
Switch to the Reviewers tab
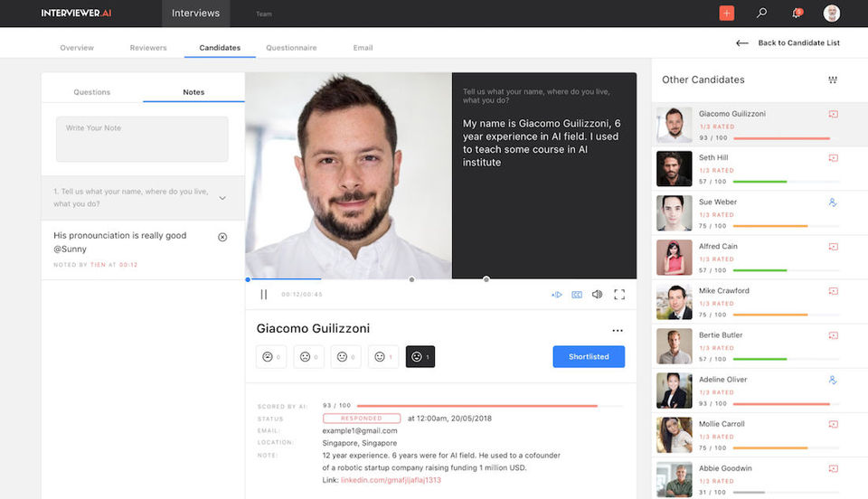click(x=148, y=48)
